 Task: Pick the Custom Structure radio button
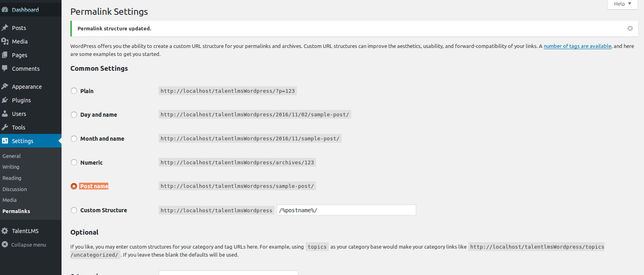[74, 210]
